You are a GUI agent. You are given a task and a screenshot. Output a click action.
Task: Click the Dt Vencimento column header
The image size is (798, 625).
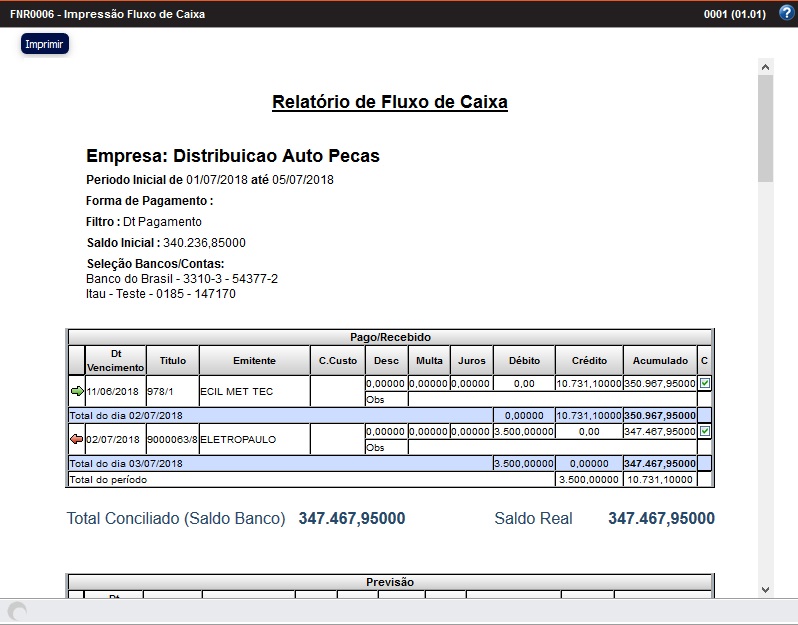116,360
